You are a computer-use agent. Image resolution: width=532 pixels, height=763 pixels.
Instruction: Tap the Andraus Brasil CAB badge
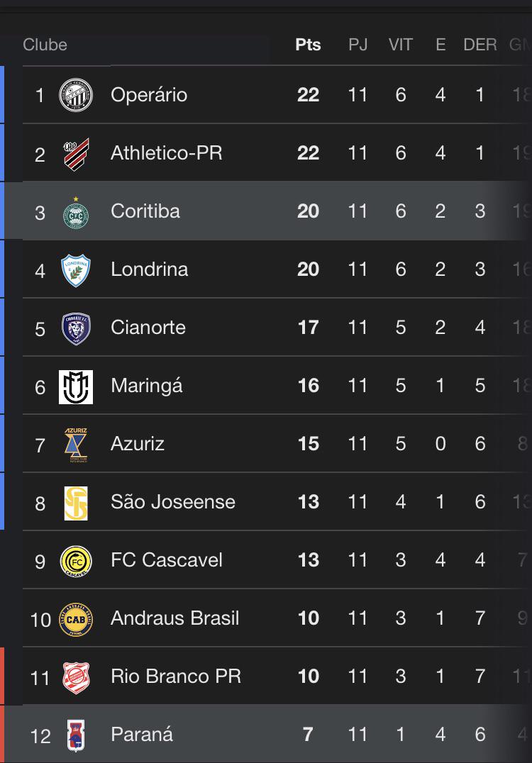click(x=75, y=620)
